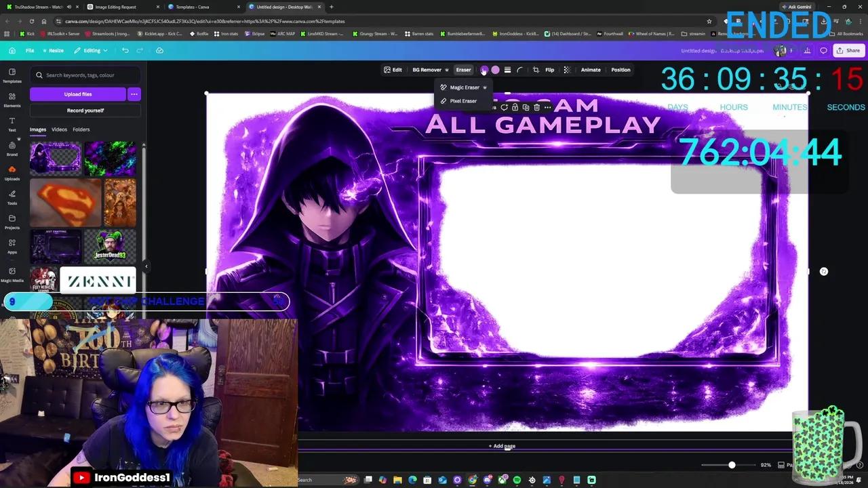The width and height of the screenshot is (868, 488).
Task: Lock the selected image element
Action: (515, 107)
